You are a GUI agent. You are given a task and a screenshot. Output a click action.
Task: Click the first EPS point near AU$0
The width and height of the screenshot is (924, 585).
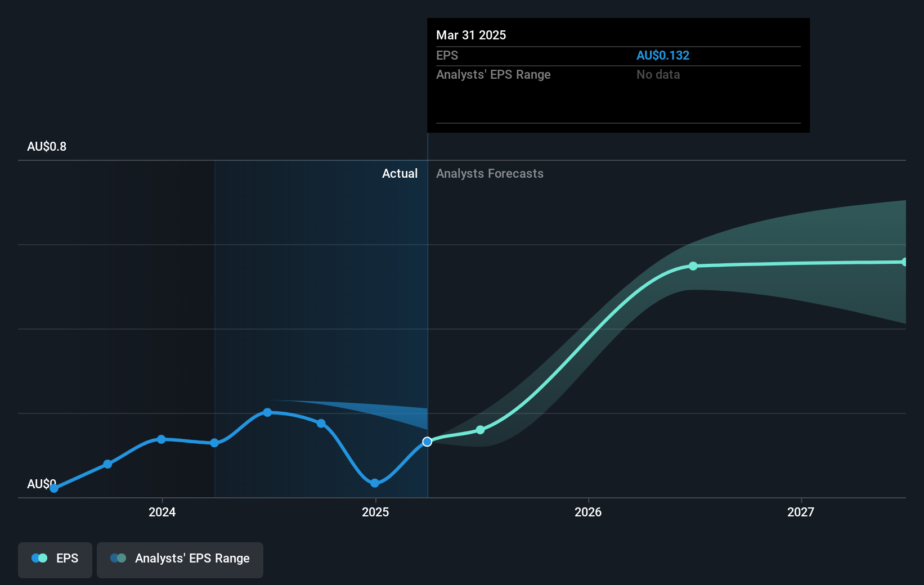tap(54, 488)
